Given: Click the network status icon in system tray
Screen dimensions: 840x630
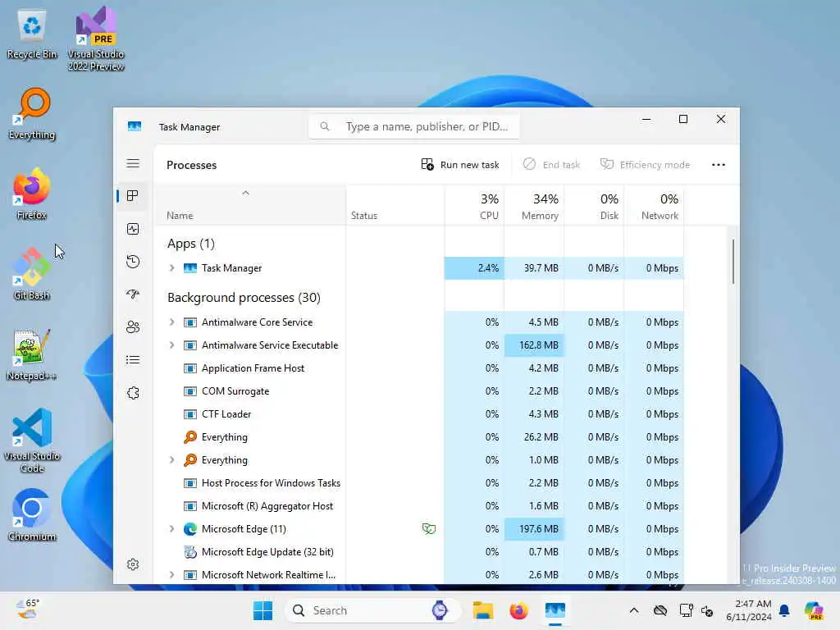Looking at the screenshot, I should point(685,610).
